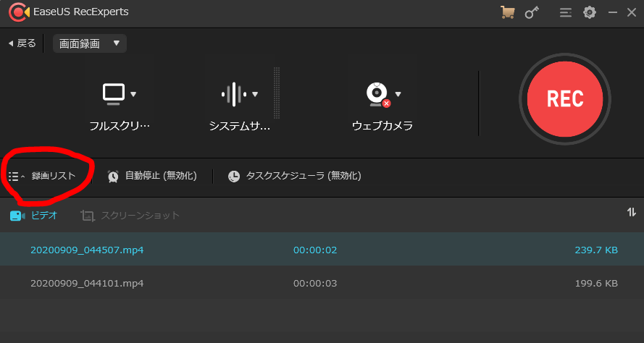
Task: Start recording with the REC button
Action: [x=565, y=99]
